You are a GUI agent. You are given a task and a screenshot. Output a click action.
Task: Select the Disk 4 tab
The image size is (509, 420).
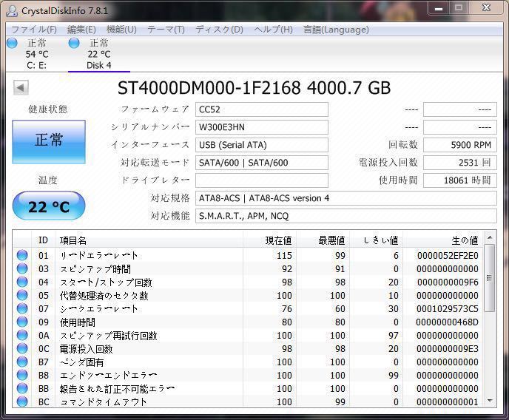coord(99,54)
